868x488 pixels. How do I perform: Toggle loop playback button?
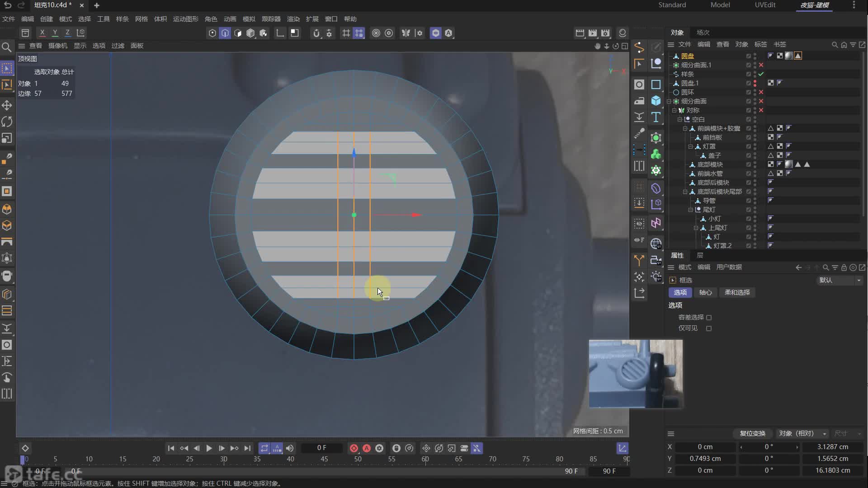(x=264, y=448)
